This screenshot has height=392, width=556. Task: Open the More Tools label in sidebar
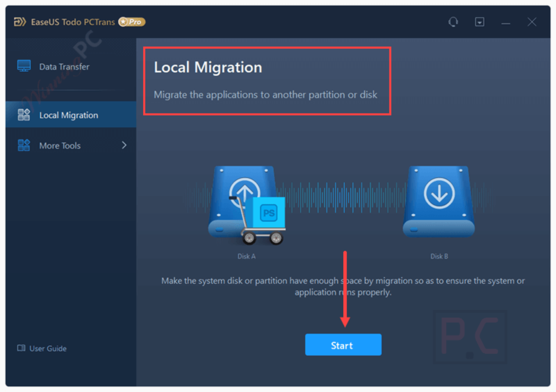(60, 146)
